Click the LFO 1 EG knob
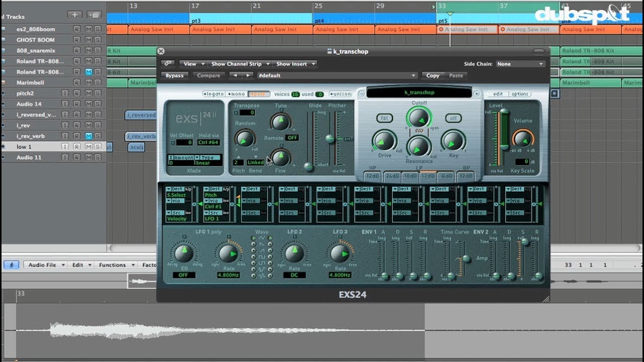 tap(184, 253)
